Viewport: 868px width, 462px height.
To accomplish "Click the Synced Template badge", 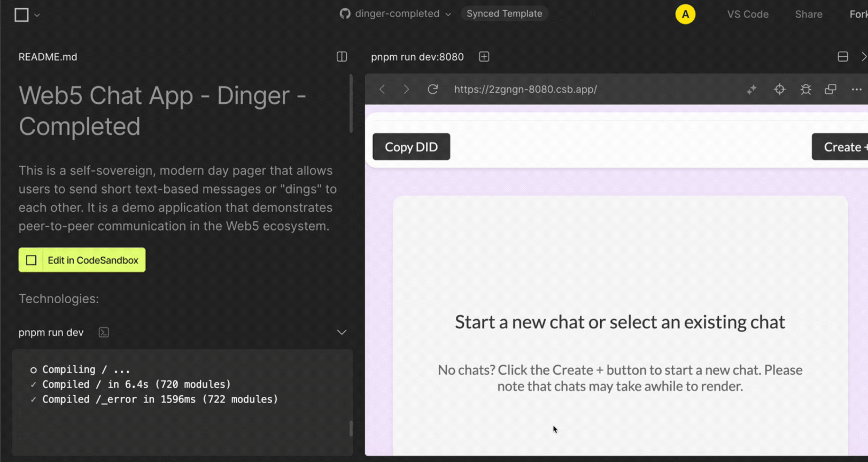I will tap(504, 14).
